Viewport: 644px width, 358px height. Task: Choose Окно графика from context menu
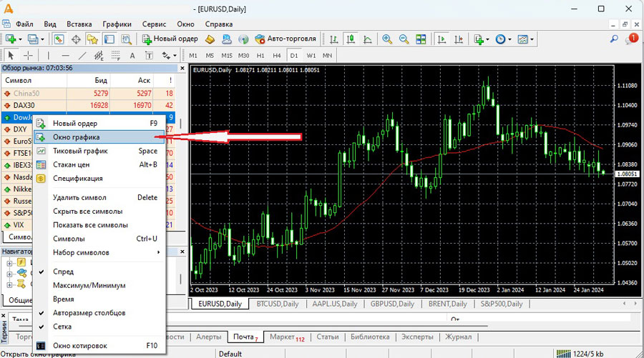77,137
